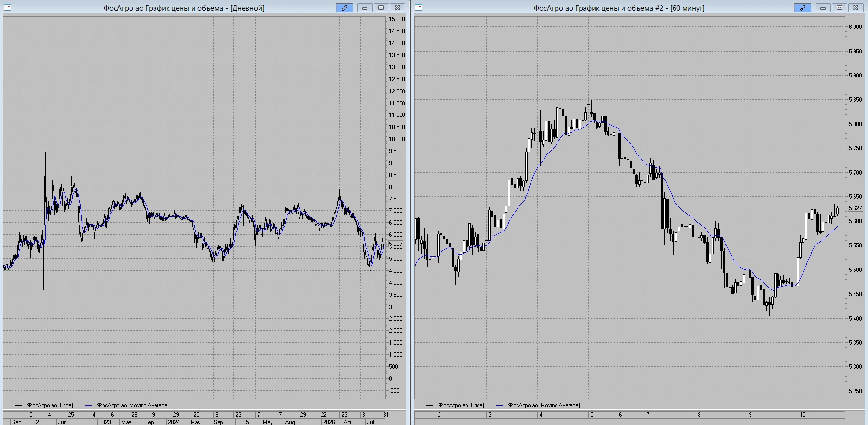Click the '2024' year label on the time axis
This screenshot has width=868, height=425.
tap(174, 422)
